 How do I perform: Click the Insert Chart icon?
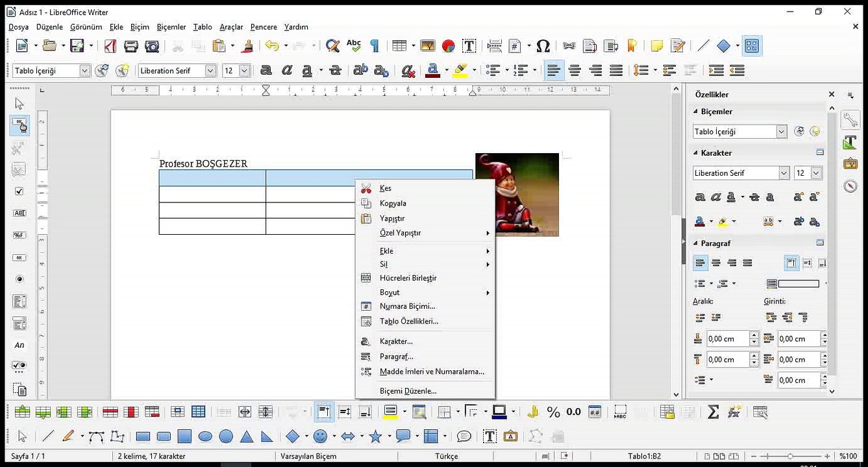click(448, 45)
